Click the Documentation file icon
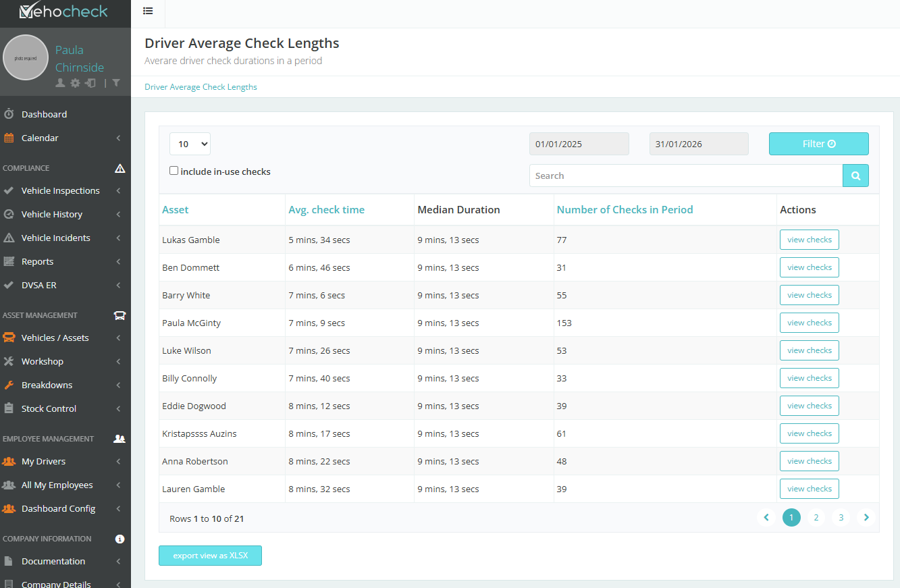The height and width of the screenshot is (588, 900). [x=9, y=561]
